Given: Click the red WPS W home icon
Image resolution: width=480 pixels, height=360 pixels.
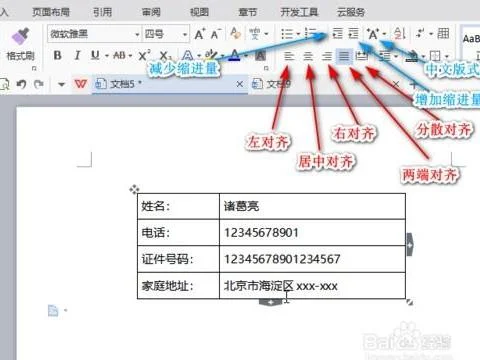Looking at the screenshot, I should (81, 84).
